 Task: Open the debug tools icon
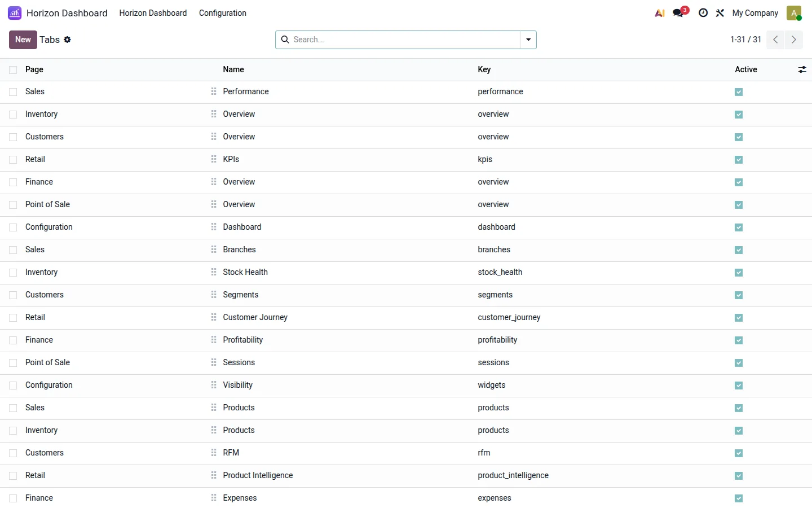pos(720,13)
